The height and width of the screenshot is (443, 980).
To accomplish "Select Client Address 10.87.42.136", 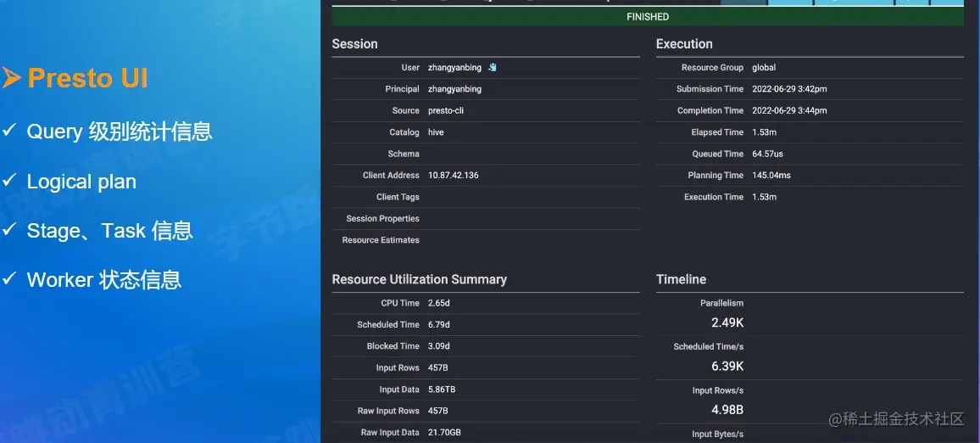I will 454,175.
